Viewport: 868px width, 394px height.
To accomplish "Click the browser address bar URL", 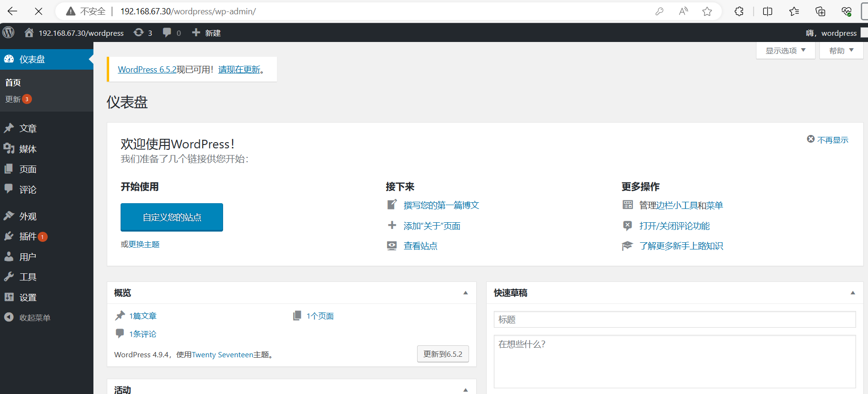I will click(x=188, y=11).
